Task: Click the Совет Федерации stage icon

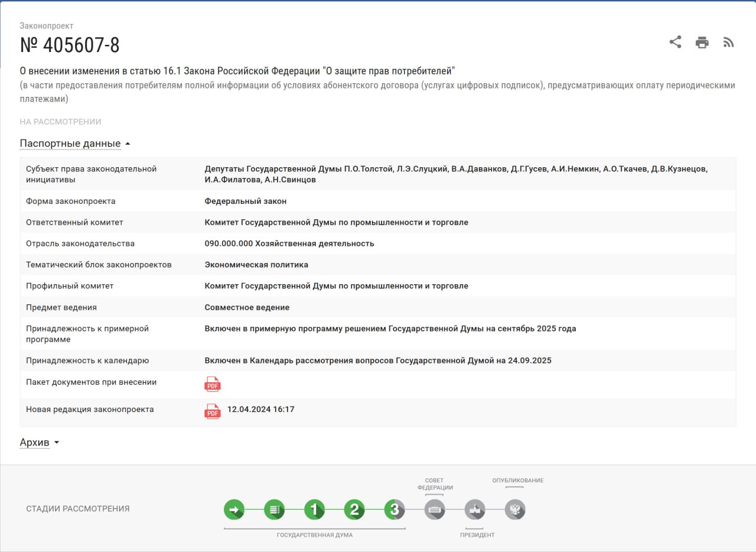Action: (435, 509)
